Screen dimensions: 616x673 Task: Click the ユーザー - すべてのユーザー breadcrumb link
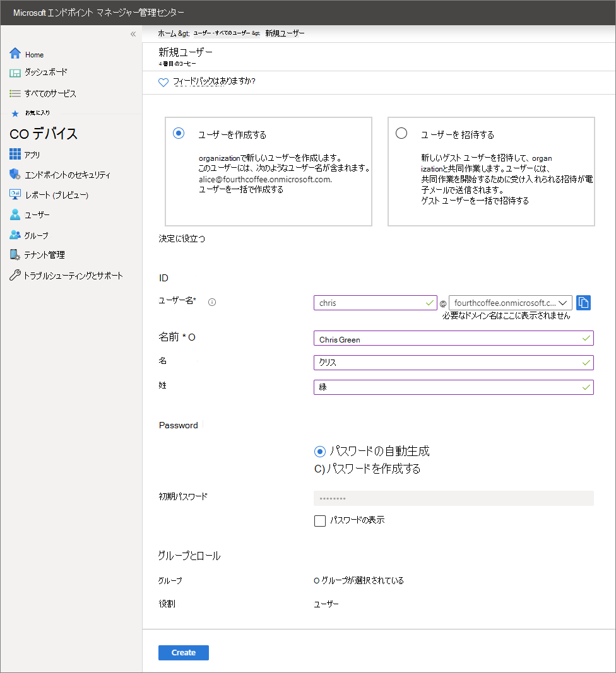(x=222, y=33)
